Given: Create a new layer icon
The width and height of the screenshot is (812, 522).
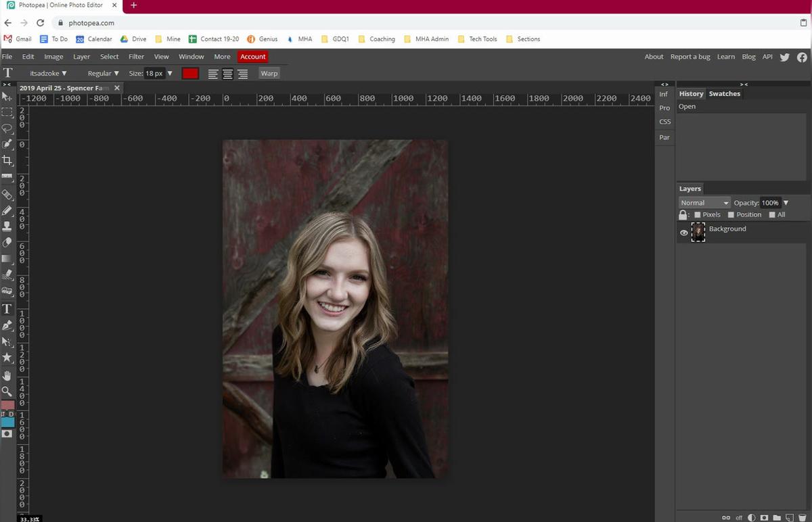Looking at the screenshot, I should [x=789, y=517].
